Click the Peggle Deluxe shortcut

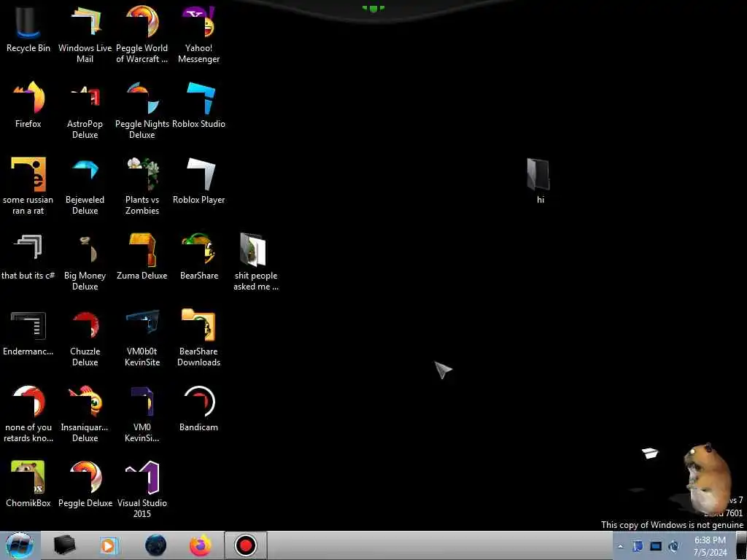click(x=85, y=484)
